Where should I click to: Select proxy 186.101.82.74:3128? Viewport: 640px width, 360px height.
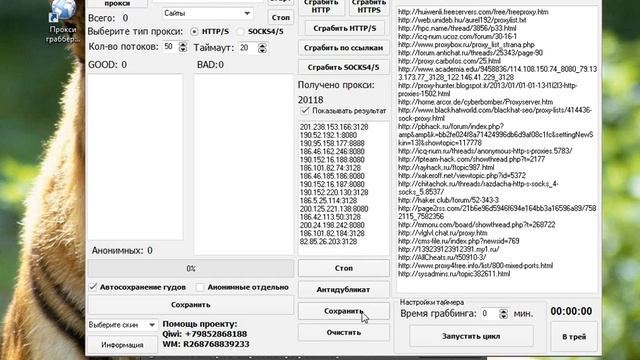pyautogui.click(x=330, y=168)
